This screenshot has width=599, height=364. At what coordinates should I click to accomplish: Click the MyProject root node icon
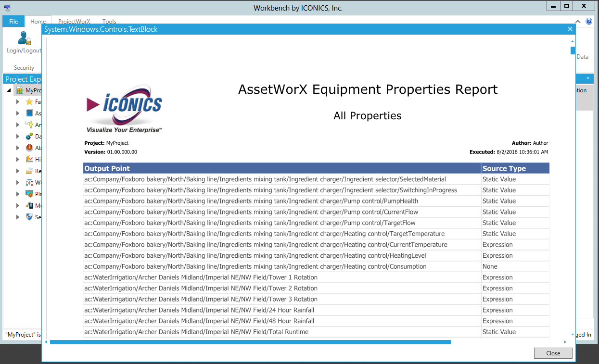20,90
